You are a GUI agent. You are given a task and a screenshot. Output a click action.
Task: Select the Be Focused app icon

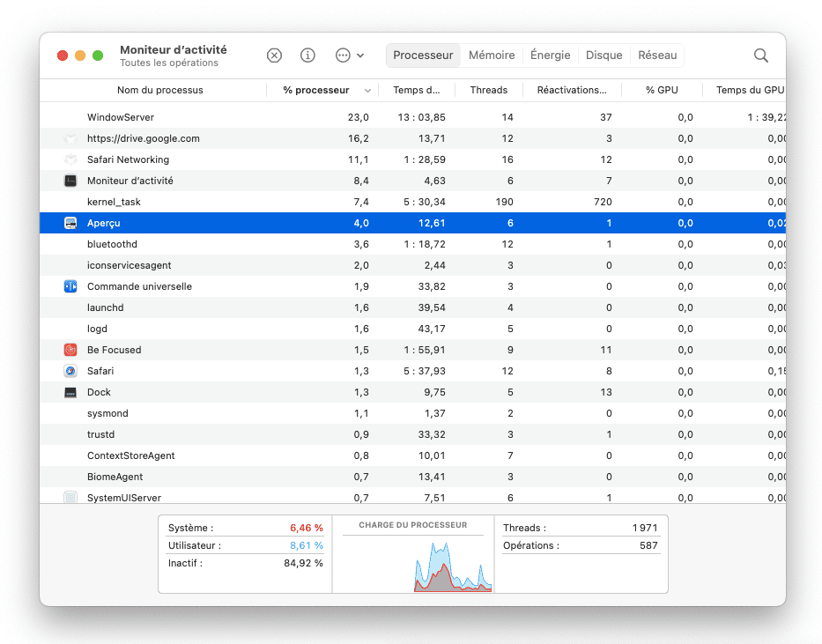click(70, 350)
